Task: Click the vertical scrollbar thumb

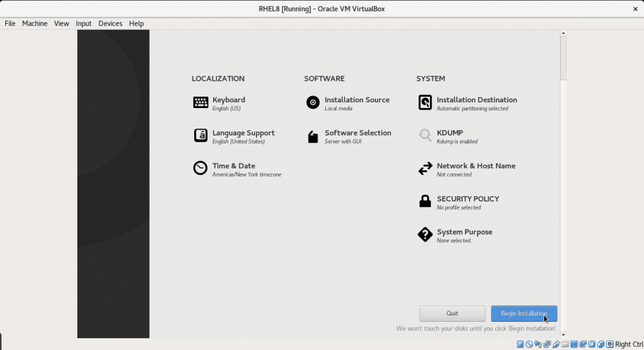Action: click(x=563, y=58)
